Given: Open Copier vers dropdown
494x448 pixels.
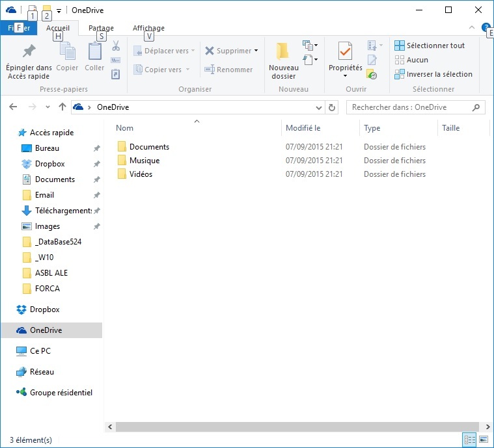Looking at the screenshot, I should 162,70.
